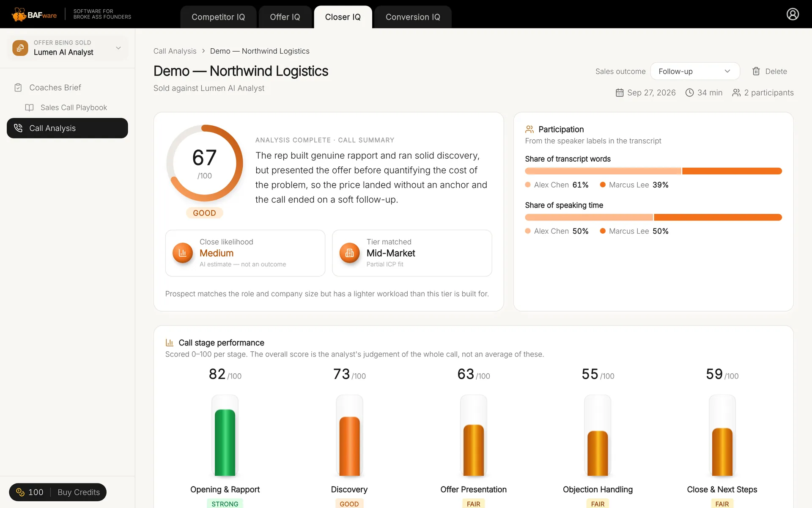
Task: Click Alex Chen 61% legend entry
Action: point(557,185)
